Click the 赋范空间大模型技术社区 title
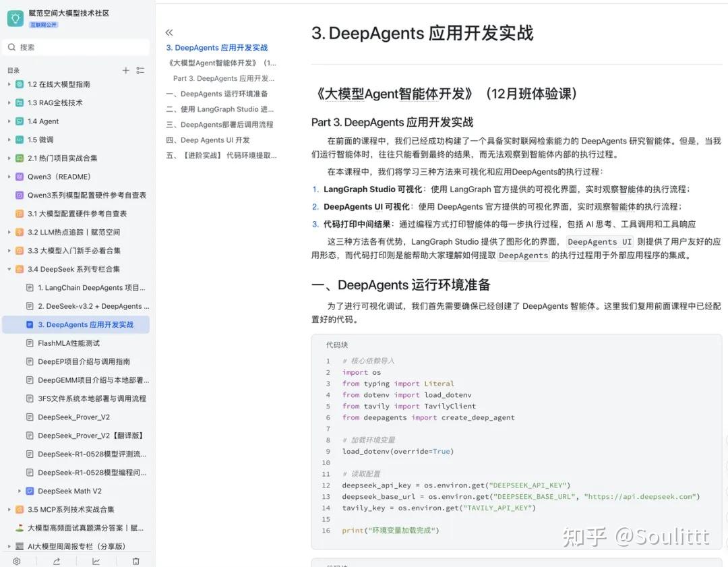728x567 pixels. [x=69, y=13]
